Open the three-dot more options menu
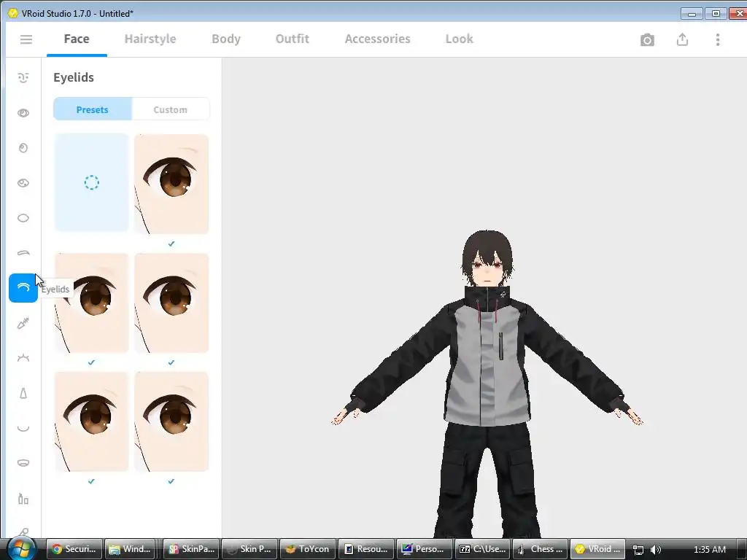The image size is (747, 560). (718, 39)
